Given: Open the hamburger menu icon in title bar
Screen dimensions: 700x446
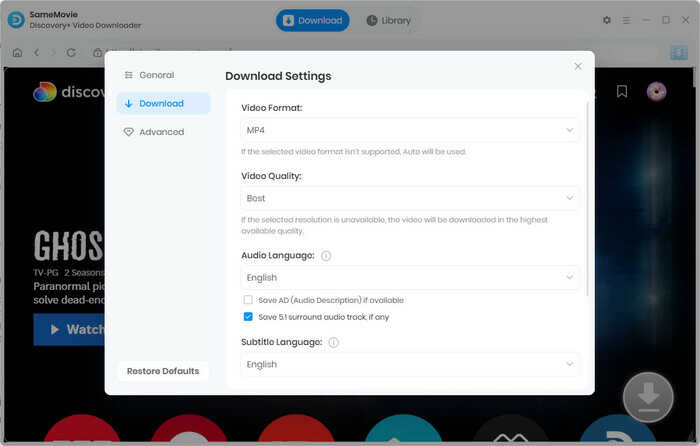Looking at the screenshot, I should pyautogui.click(x=626, y=20).
